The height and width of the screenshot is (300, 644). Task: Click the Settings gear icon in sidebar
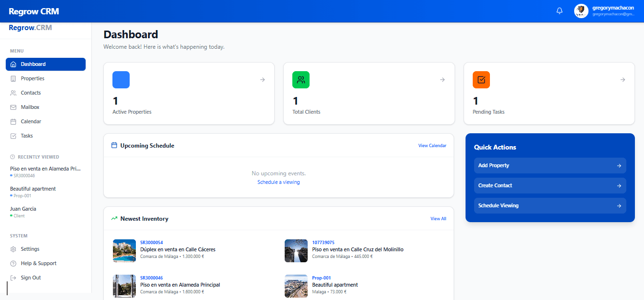tap(12, 249)
